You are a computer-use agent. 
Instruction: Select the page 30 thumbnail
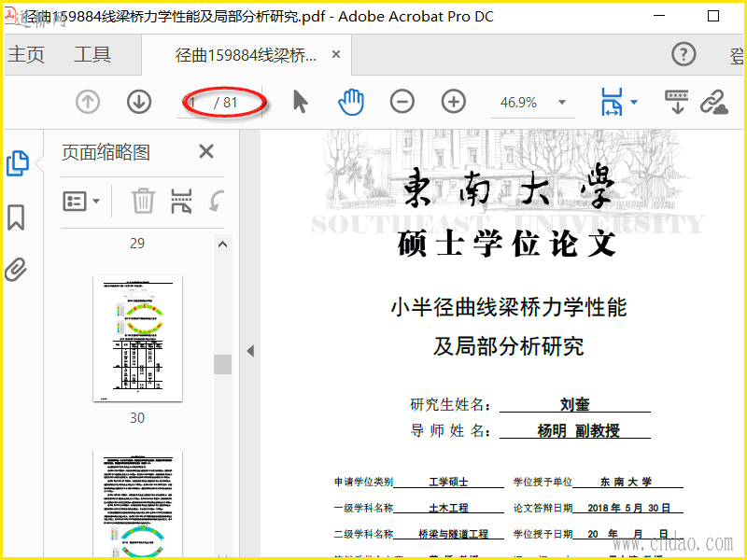pyautogui.click(x=137, y=338)
